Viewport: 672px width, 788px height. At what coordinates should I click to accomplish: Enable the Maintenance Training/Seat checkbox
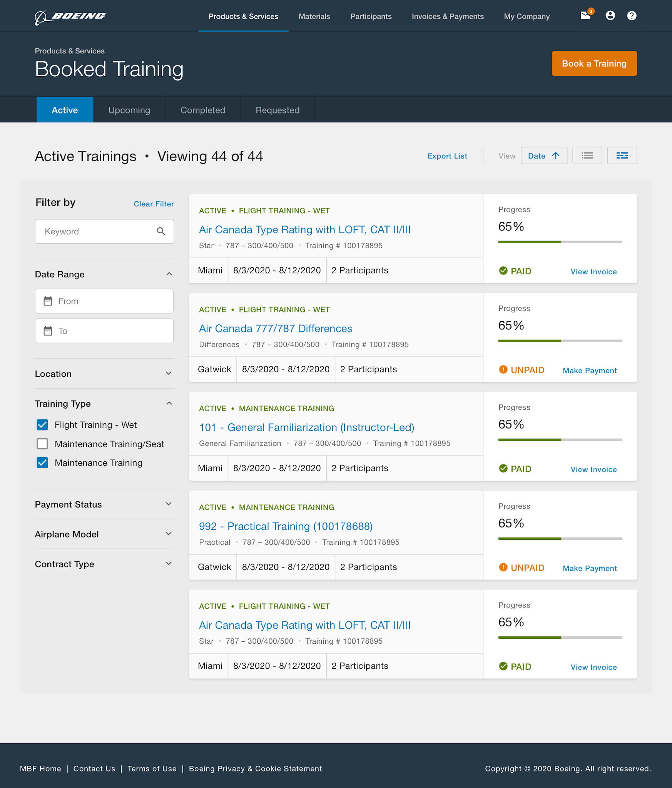(x=42, y=444)
